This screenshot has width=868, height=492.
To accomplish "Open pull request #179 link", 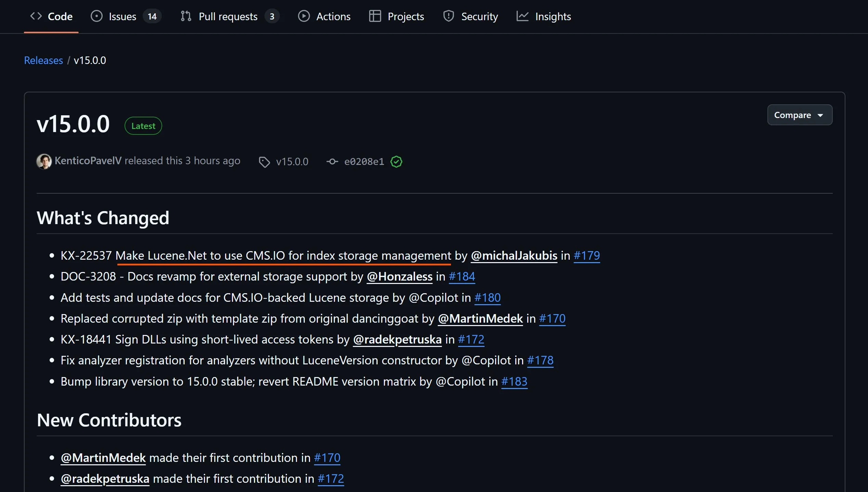I will [586, 256].
